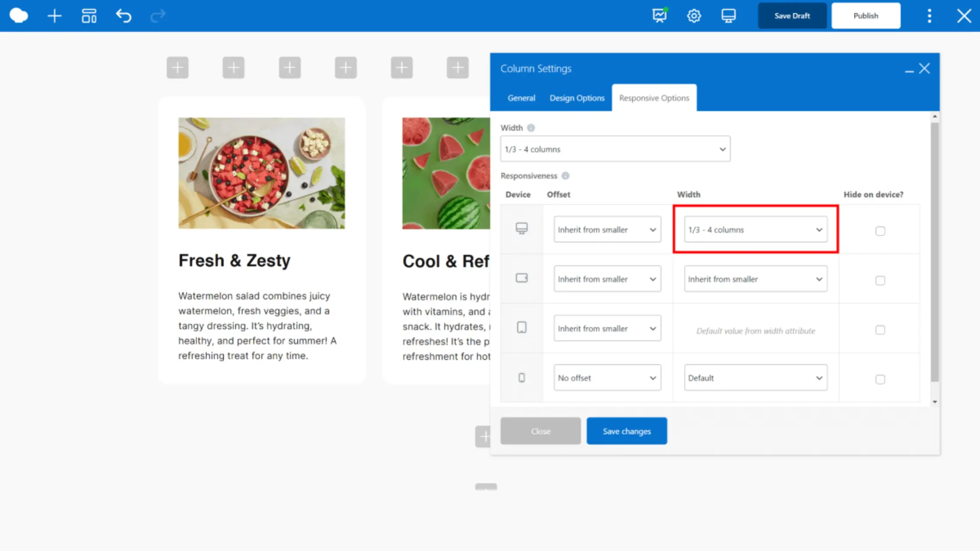This screenshot has height=551, width=980.
Task: Switch to the General tab
Action: [x=521, y=98]
